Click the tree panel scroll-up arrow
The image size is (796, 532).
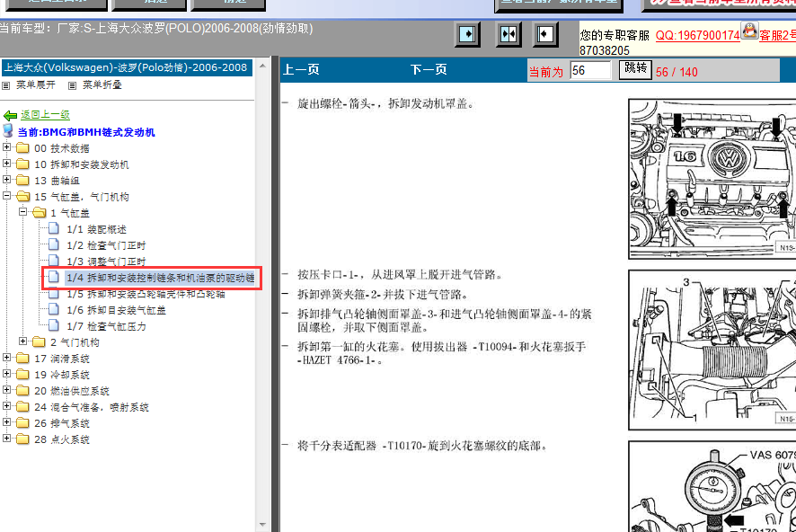262,66
